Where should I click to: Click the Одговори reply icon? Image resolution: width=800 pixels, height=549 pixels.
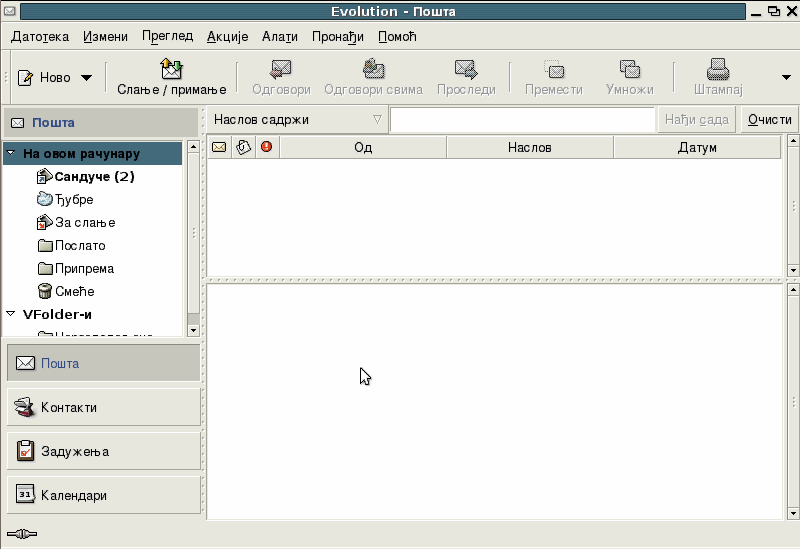point(281,69)
